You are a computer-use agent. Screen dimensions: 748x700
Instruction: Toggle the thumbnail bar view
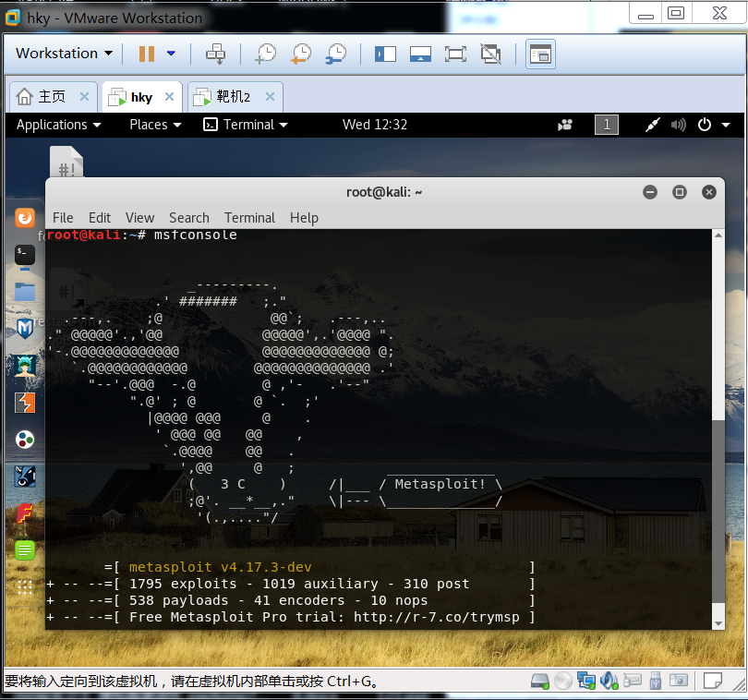click(420, 54)
